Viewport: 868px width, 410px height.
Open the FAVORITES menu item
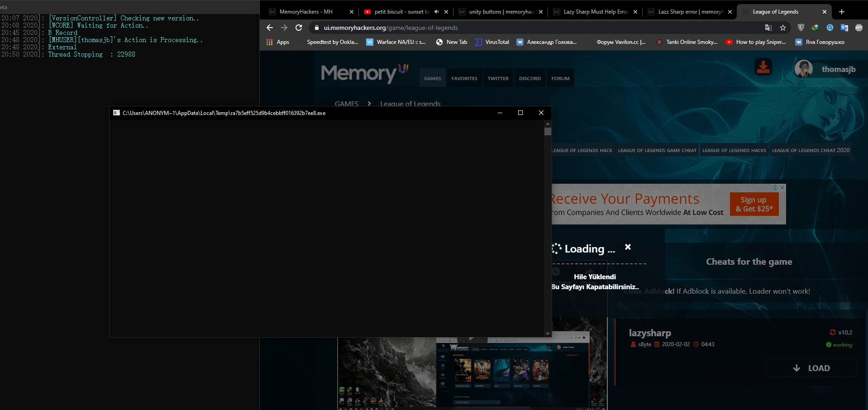click(464, 78)
